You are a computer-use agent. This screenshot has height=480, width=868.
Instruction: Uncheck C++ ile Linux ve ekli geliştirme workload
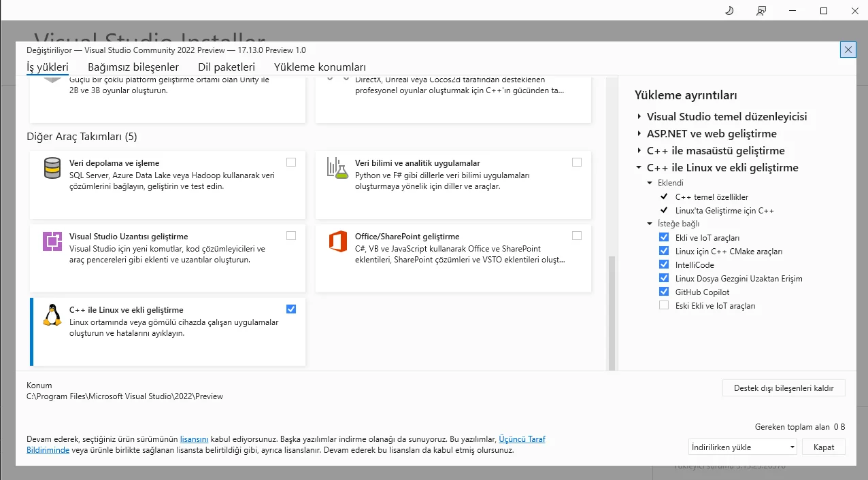click(291, 309)
